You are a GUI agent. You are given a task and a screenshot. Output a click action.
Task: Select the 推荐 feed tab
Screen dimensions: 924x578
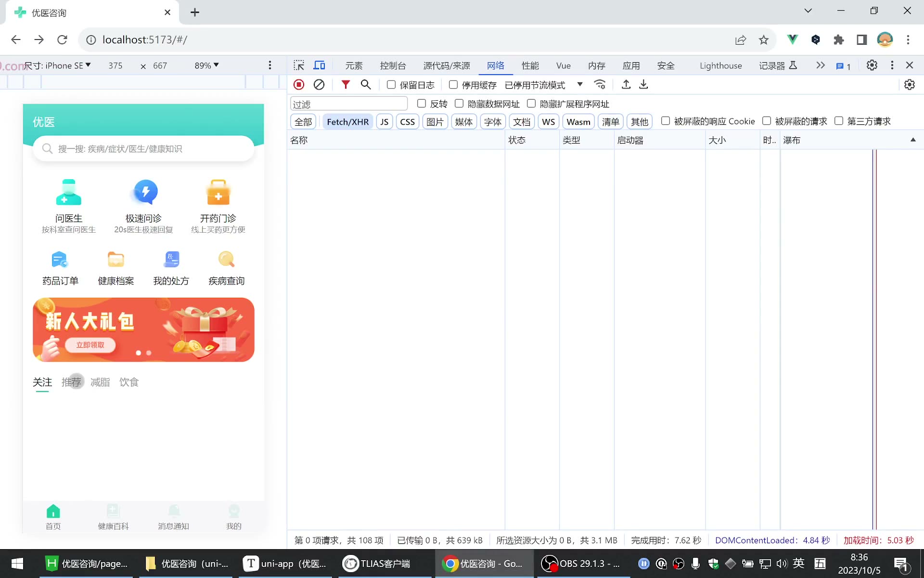[x=71, y=382]
